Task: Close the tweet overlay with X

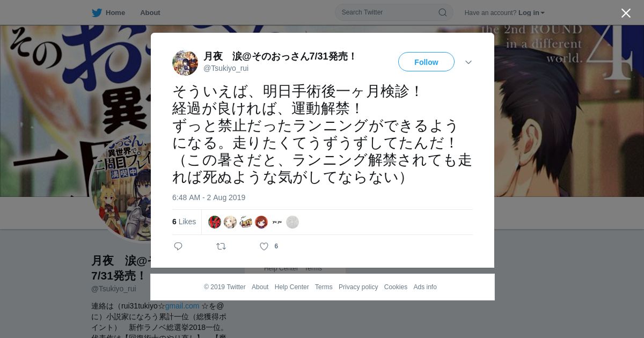Action: (x=626, y=13)
